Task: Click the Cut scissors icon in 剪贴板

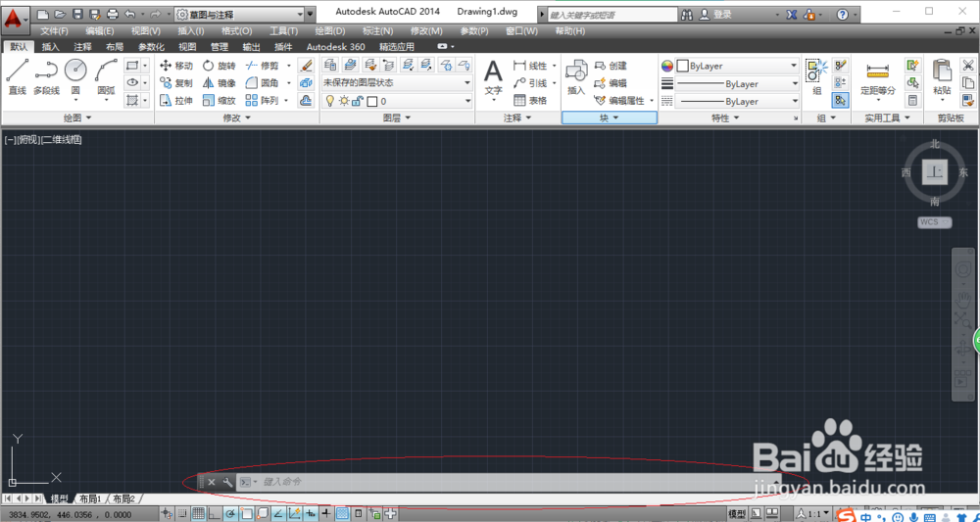Action: [x=968, y=65]
